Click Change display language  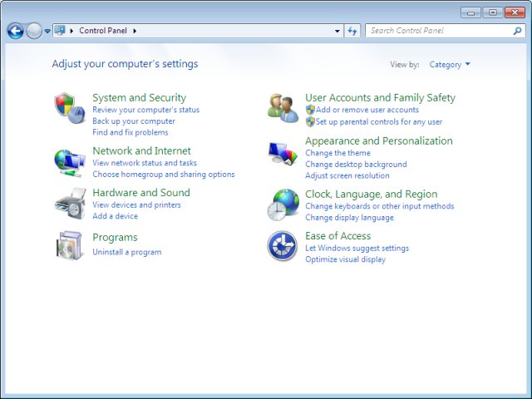click(349, 218)
